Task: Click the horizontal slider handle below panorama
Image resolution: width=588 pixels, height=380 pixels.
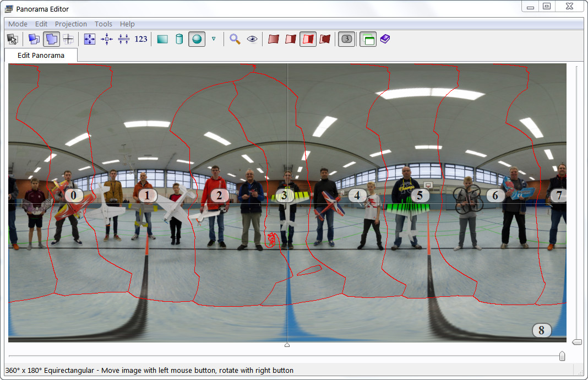Action: tap(562, 356)
